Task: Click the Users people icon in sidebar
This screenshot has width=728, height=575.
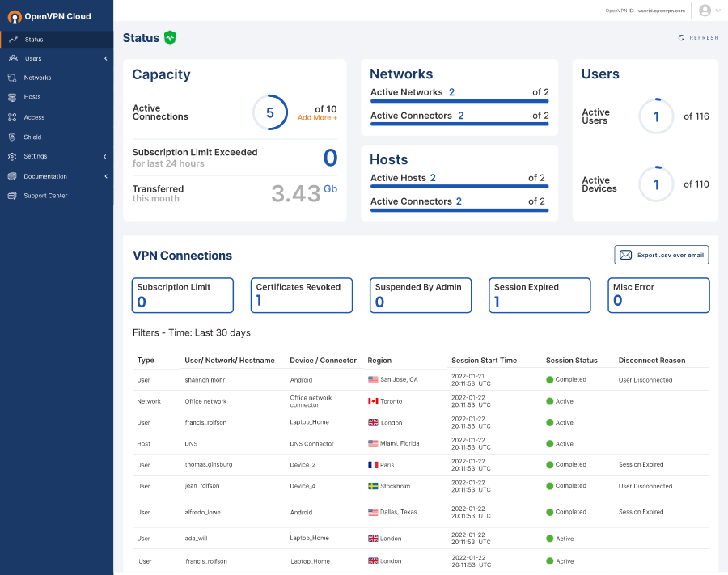Action: [x=13, y=58]
